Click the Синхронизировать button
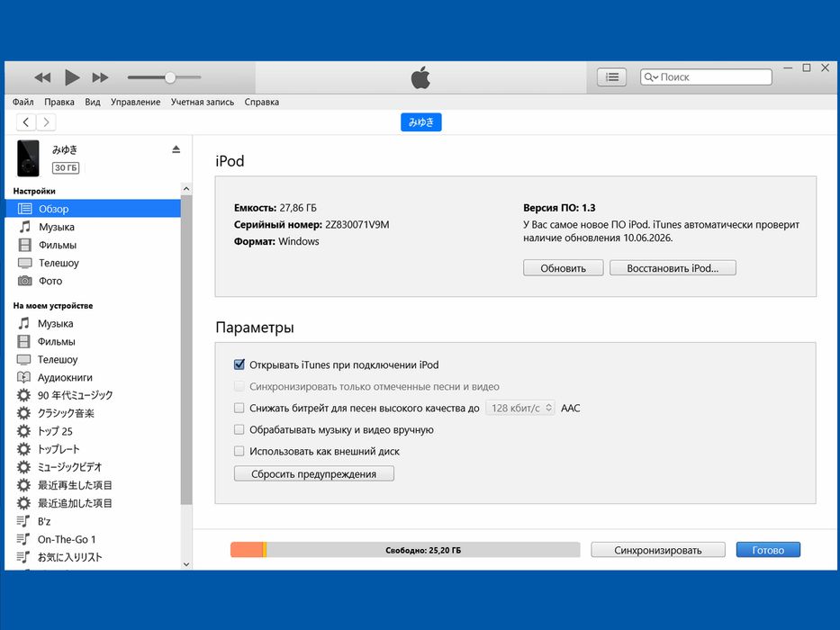840x630 pixels. pyautogui.click(x=658, y=550)
